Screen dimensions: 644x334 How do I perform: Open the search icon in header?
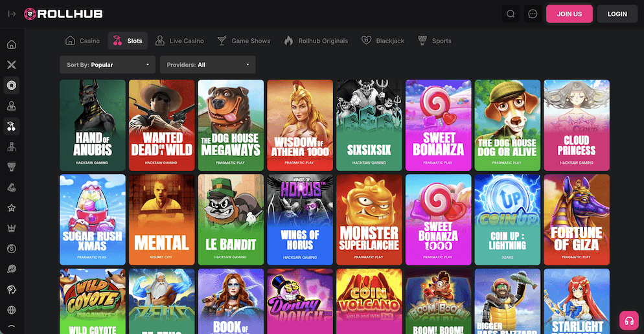[x=511, y=14]
